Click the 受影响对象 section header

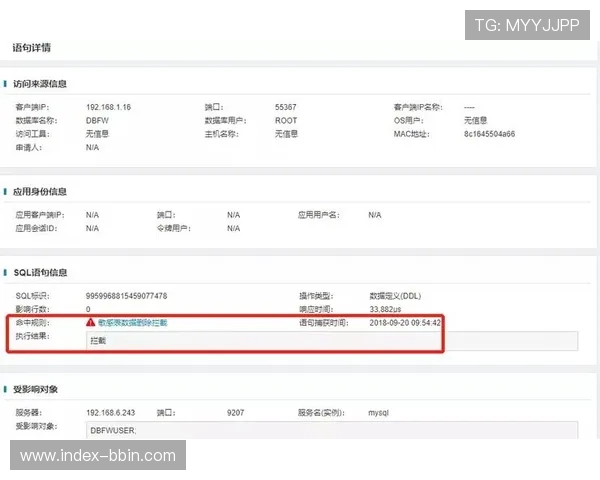tap(35, 389)
